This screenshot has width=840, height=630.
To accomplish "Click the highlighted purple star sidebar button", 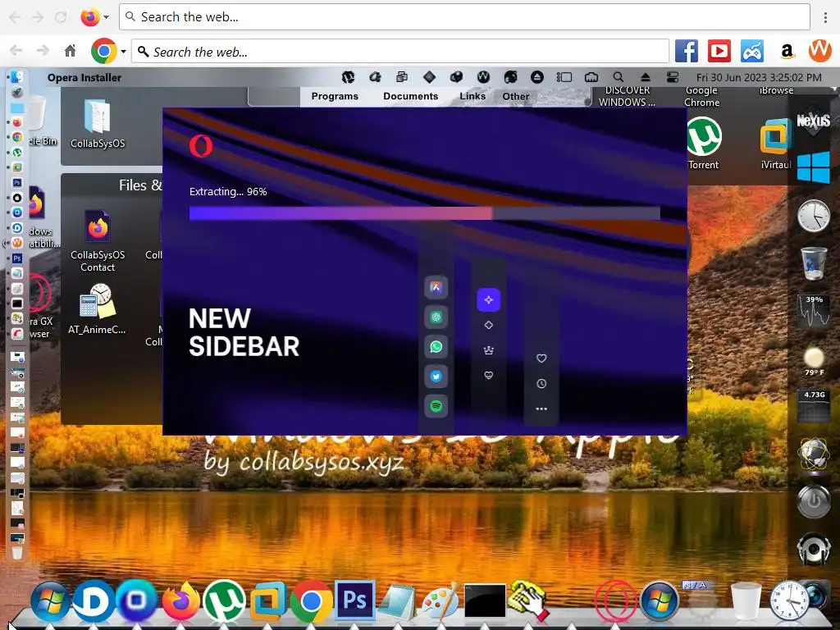I will (x=489, y=299).
